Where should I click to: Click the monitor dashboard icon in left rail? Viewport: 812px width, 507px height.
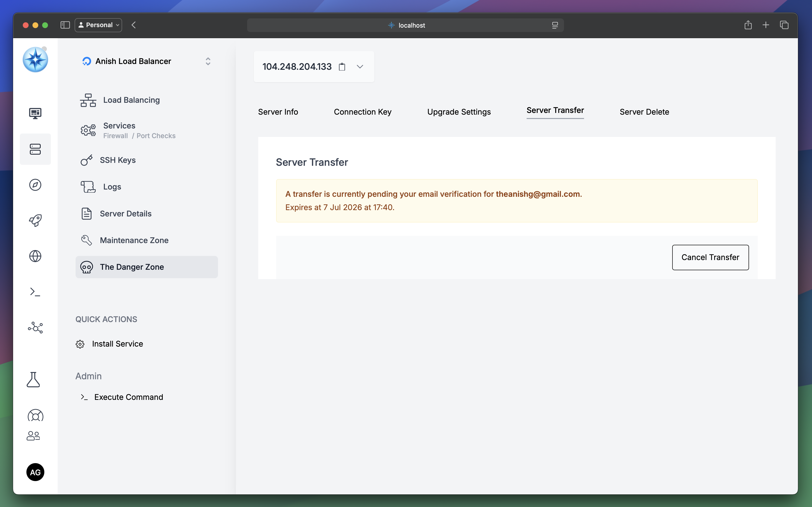point(35,113)
